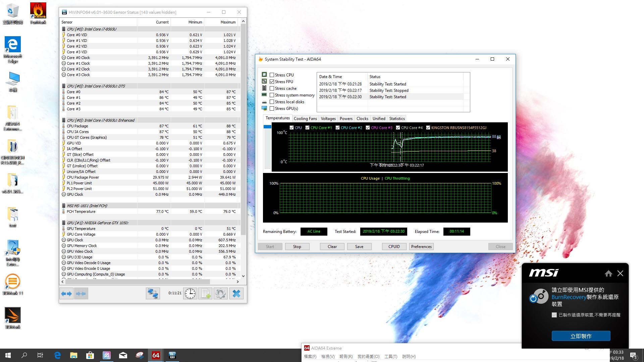Open the Microsoft Edge desktop shortcut

click(13, 50)
